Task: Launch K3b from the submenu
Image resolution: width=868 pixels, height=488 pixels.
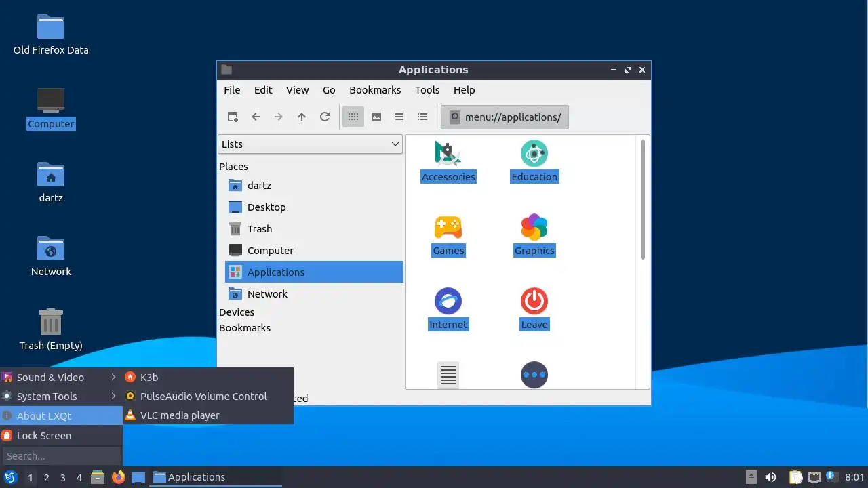Action: coord(208,377)
